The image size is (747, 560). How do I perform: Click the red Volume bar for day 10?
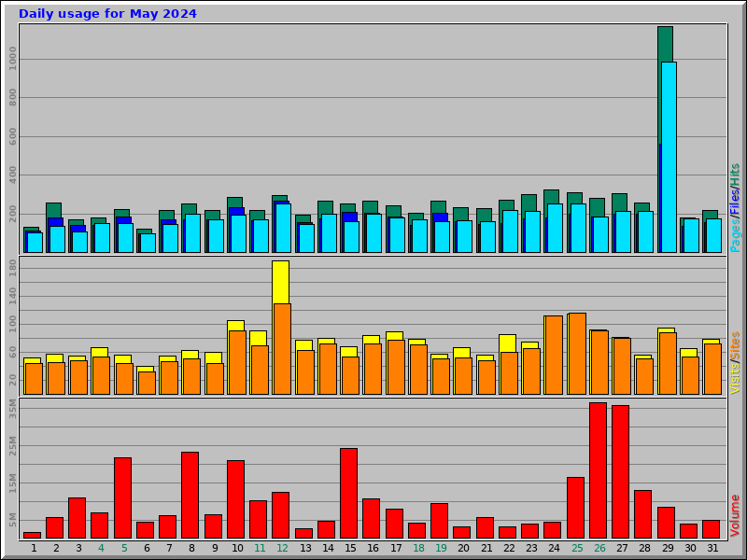[x=236, y=499]
